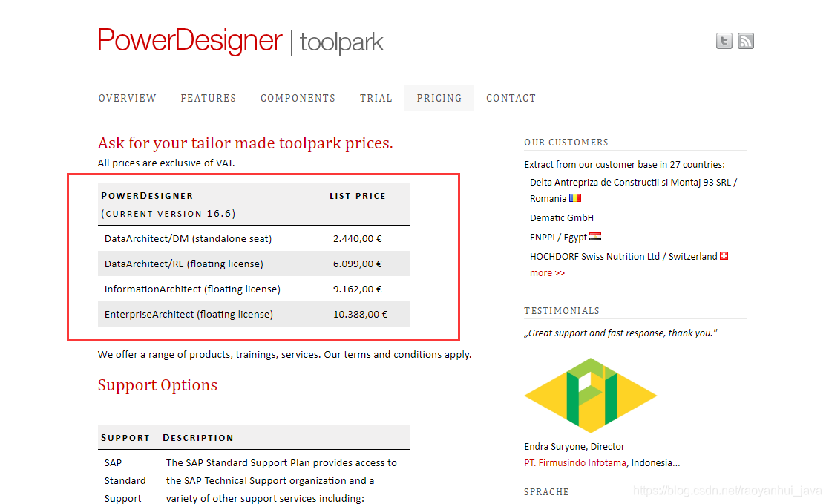Click the InformationArchitect (floating license) row
The width and height of the screenshot is (829, 504).
tap(254, 289)
